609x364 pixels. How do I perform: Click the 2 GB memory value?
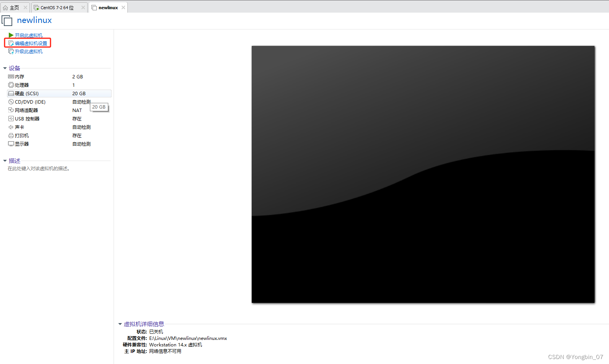coord(78,77)
